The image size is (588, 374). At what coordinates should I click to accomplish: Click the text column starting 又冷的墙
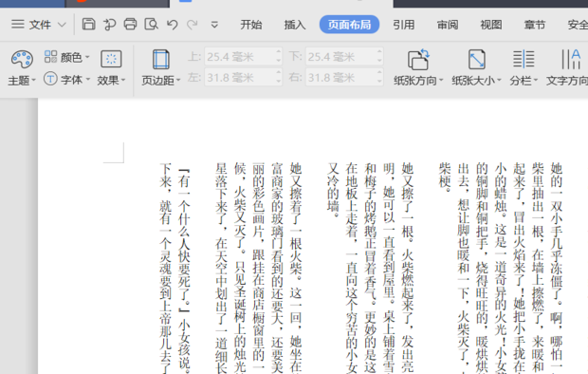click(x=333, y=190)
